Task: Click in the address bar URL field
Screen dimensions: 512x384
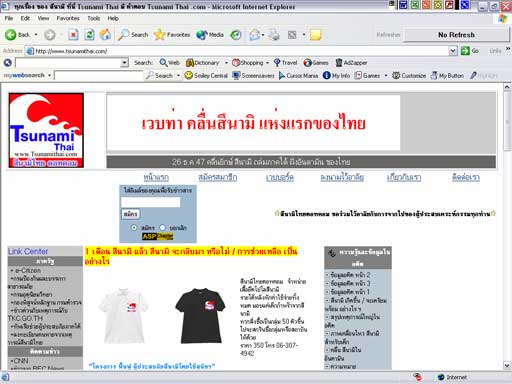Action: [x=237, y=51]
